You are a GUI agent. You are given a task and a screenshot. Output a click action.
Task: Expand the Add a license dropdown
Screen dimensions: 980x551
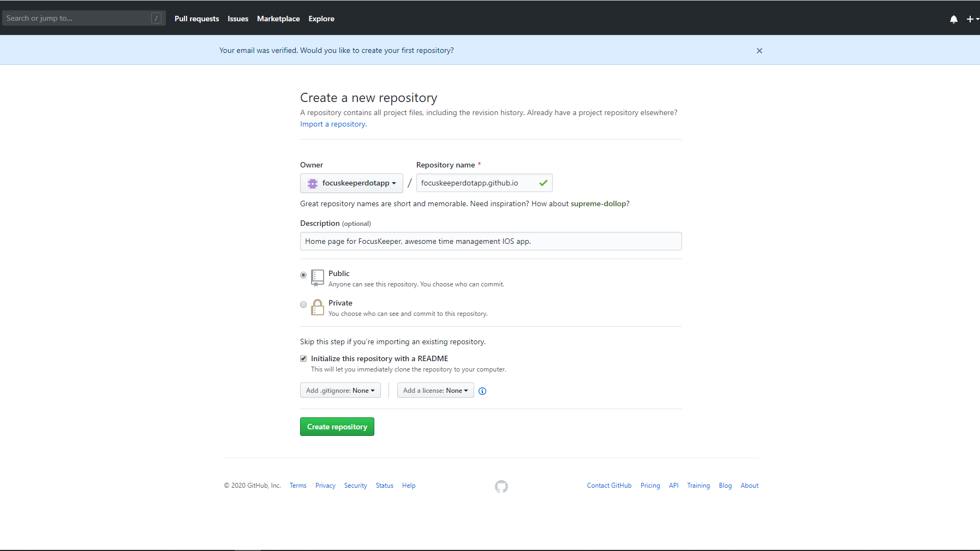click(435, 390)
